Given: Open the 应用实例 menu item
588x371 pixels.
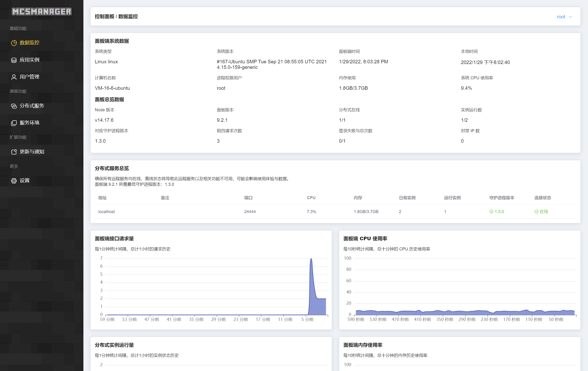Looking at the screenshot, I should (x=29, y=60).
